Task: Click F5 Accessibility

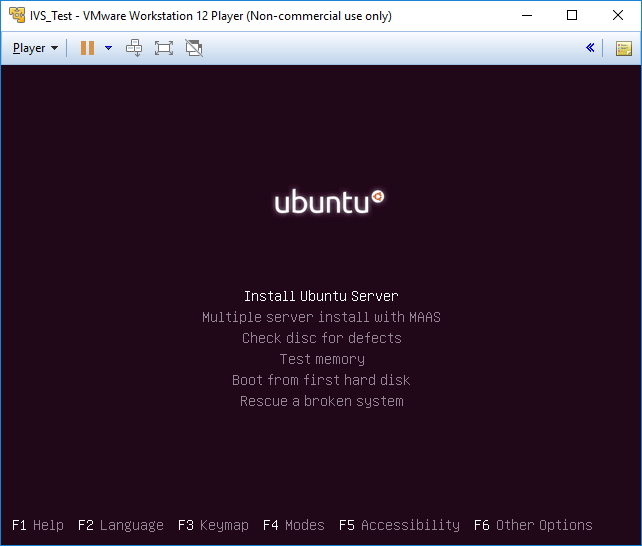Action: 399,525
